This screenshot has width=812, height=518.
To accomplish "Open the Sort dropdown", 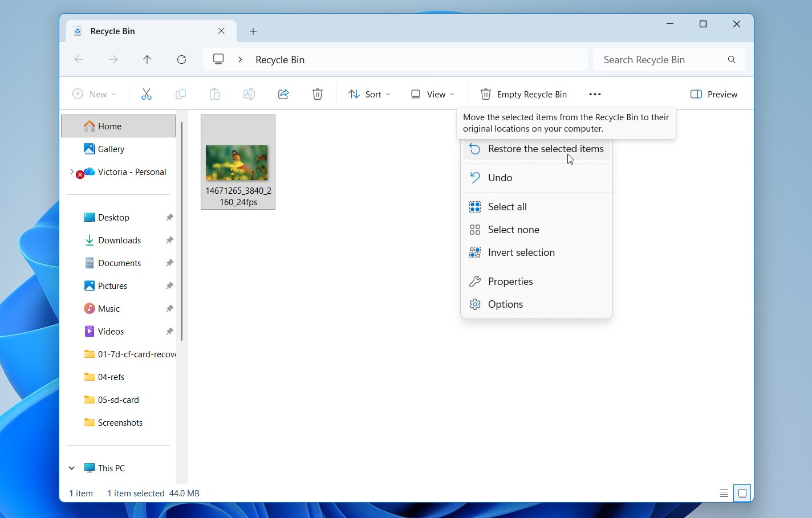I will 370,94.
